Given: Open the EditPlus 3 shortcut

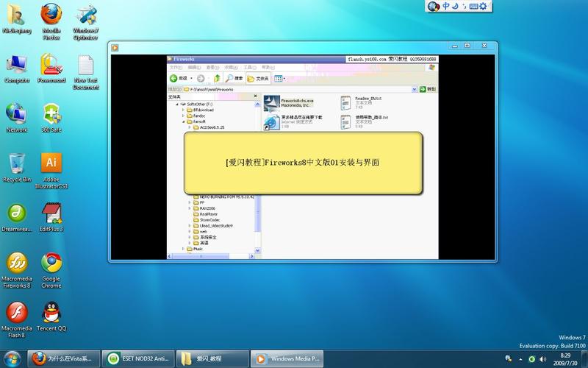Looking at the screenshot, I should coord(51,217).
